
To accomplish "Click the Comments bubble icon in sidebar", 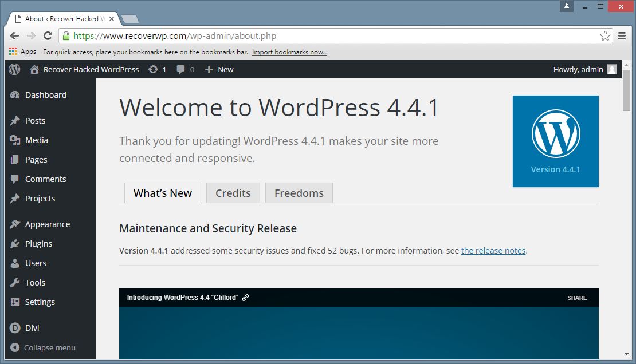I will 15,179.
